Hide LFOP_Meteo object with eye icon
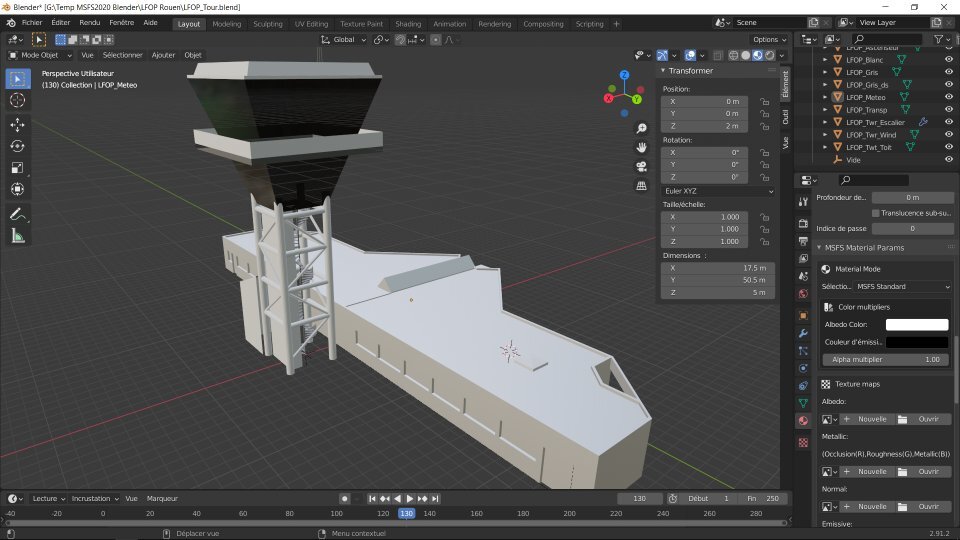Viewport: 960px width, 540px height. [x=947, y=97]
